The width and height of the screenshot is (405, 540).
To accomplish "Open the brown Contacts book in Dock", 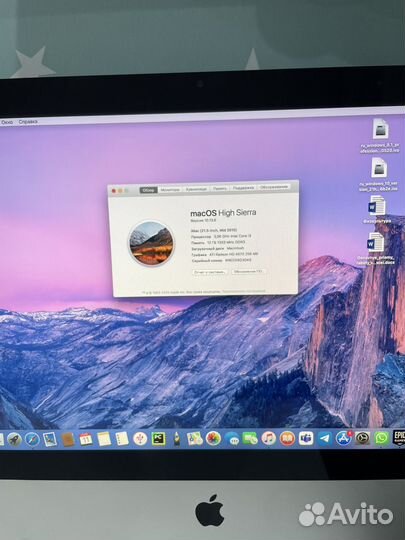I will (x=68, y=440).
